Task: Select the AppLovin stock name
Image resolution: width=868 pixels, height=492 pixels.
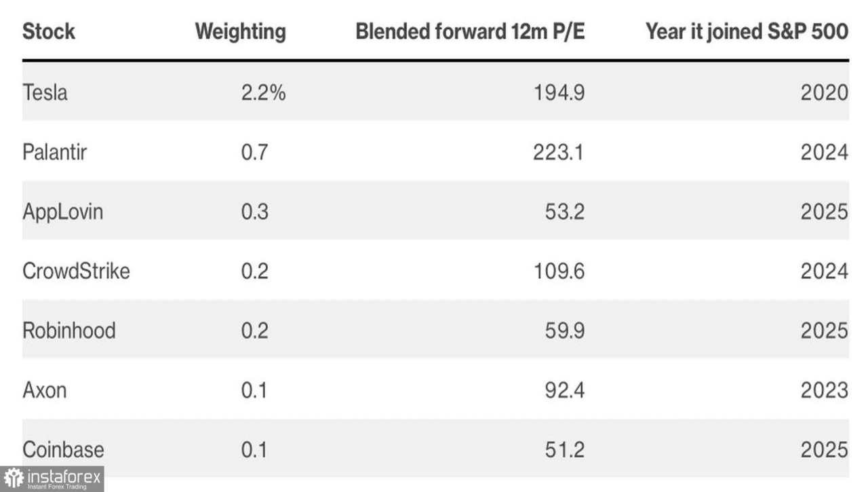Action: coord(63,211)
